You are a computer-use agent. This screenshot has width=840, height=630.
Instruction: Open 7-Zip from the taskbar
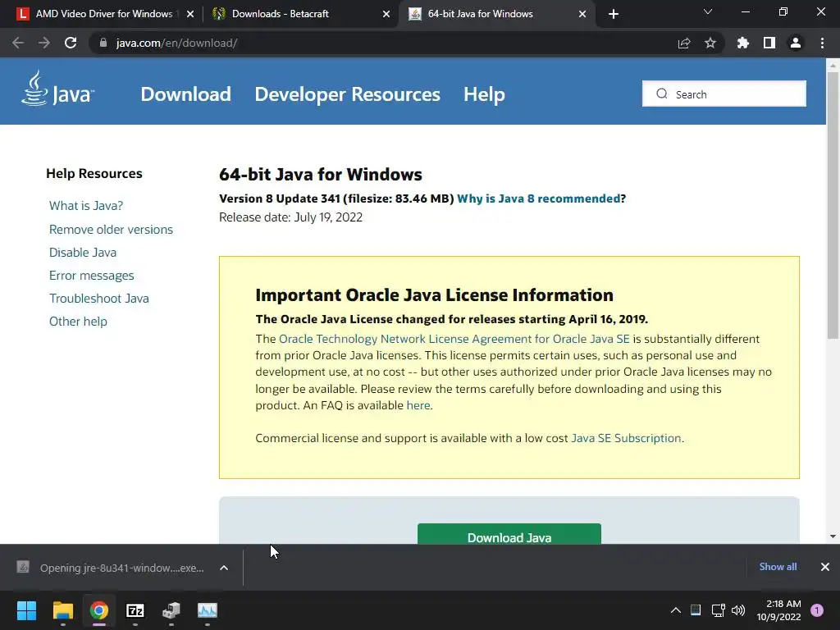click(135, 610)
